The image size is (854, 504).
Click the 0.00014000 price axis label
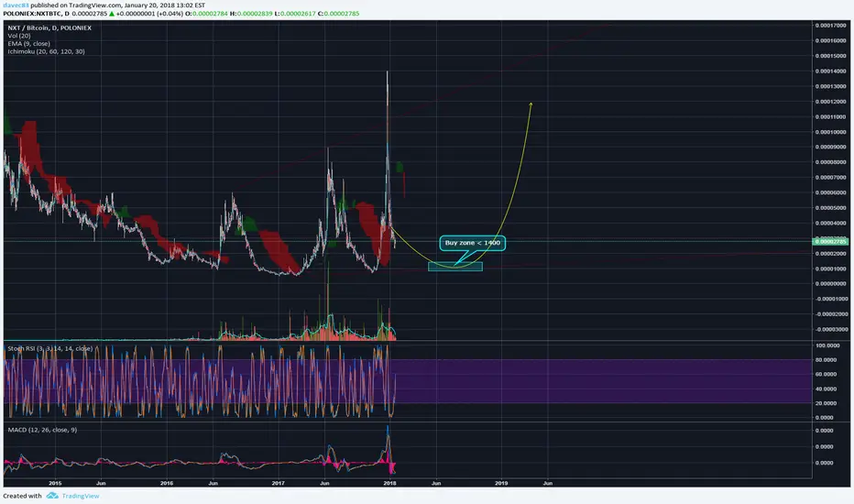[831, 71]
